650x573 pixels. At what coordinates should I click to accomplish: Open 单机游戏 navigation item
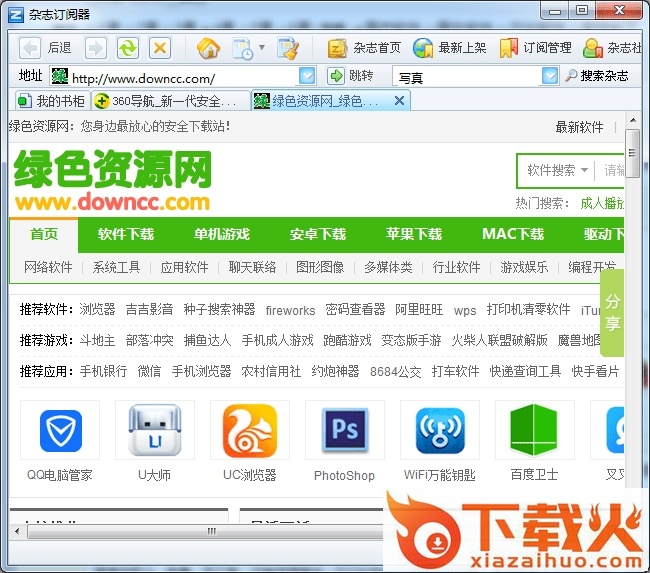tap(222, 234)
